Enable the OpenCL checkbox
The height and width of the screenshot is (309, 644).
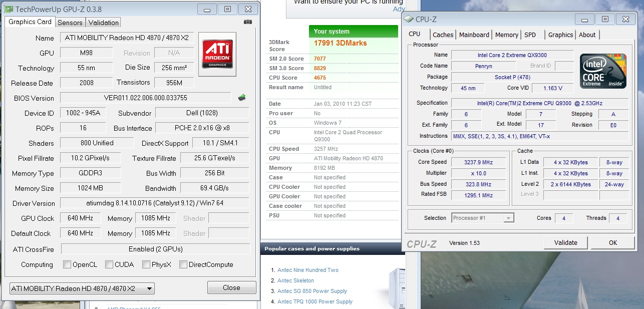(67, 264)
